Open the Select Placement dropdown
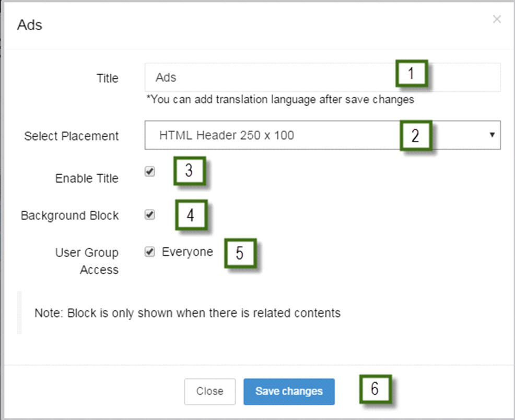 (x=323, y=135)
